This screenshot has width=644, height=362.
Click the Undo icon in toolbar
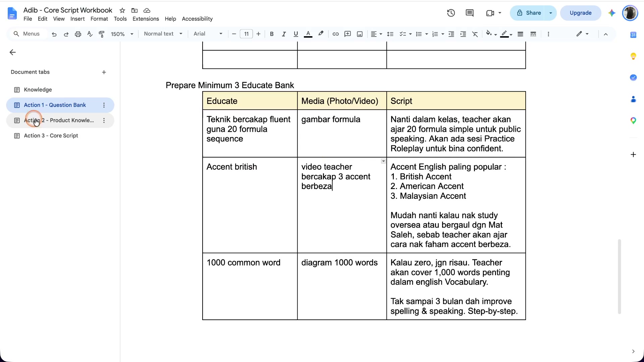click(x=54, y=34)
